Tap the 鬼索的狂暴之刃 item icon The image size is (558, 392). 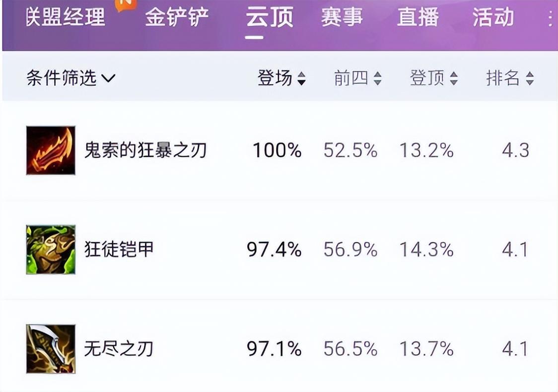coord(51,150)
